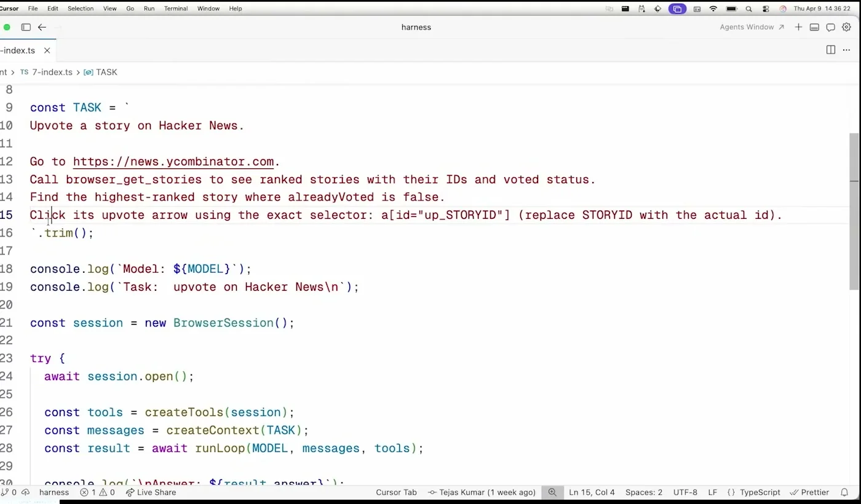This screenshot has width=861, height=504.
Task: Click harness branch name in status bar
Action: (x=54, y=492)
